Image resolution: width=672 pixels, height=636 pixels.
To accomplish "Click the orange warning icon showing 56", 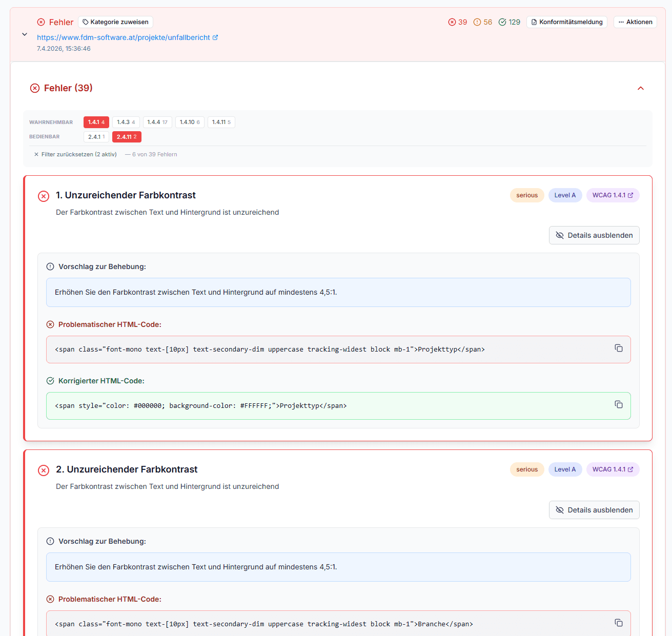I will point(477,22).
